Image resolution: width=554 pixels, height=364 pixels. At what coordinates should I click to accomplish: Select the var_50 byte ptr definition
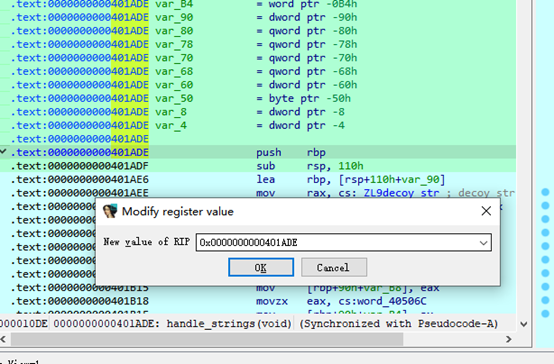[x=258, y=98]
